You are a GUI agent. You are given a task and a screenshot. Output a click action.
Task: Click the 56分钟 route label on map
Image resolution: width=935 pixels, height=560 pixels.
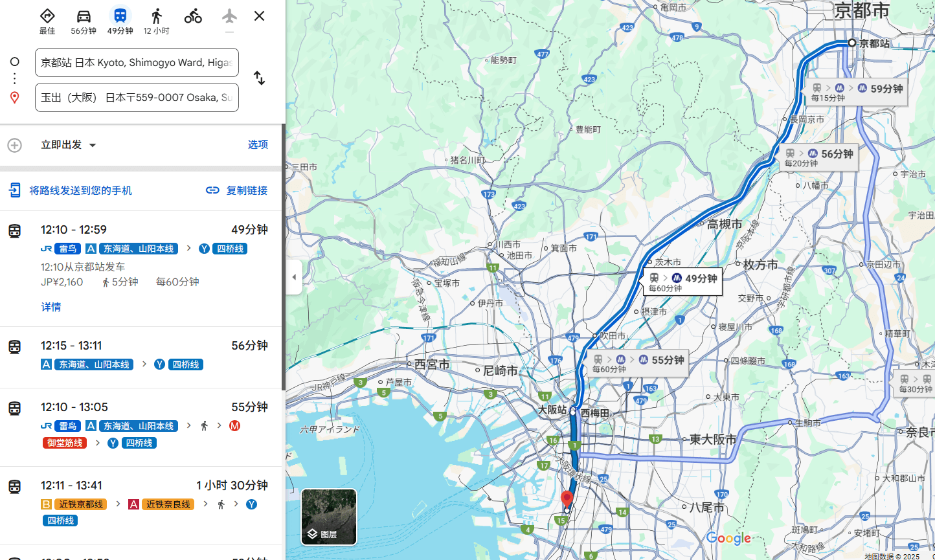818,157
